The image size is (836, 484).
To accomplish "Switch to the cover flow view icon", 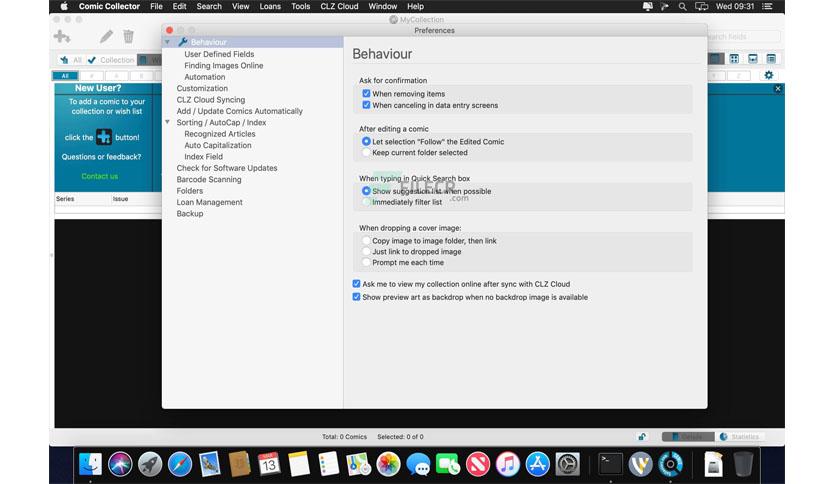I will (x=753, y=59).
